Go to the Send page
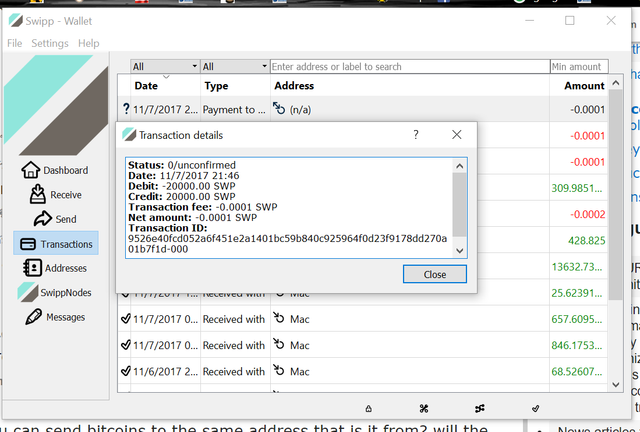The width and height of the screenshot is (640, 432). click(55, 219)
